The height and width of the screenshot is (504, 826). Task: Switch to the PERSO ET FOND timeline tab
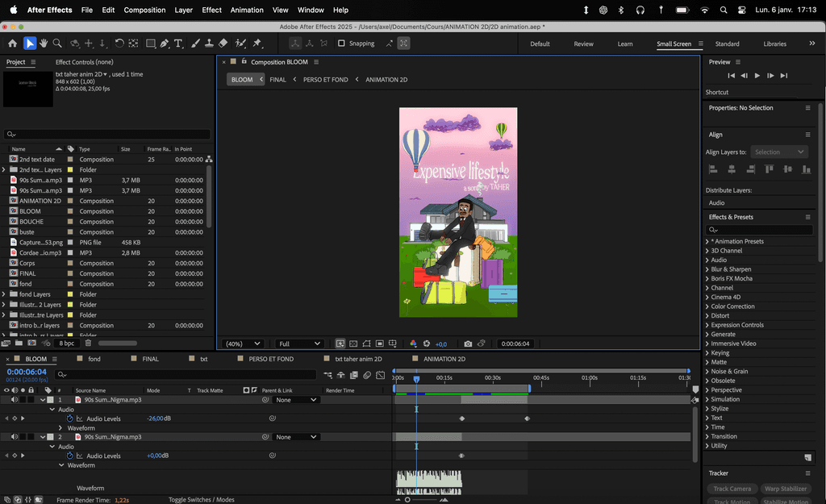click(x=271, y=359)
